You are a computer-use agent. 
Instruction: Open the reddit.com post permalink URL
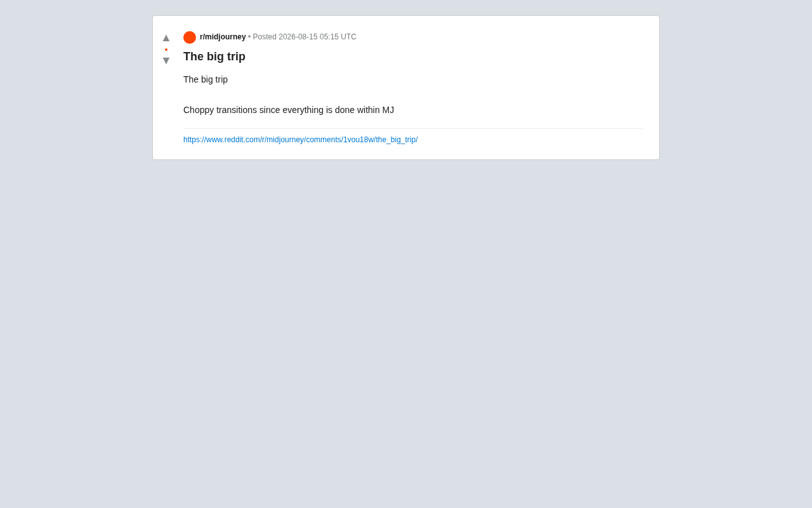pyautogui.click(x=301, y=140)
